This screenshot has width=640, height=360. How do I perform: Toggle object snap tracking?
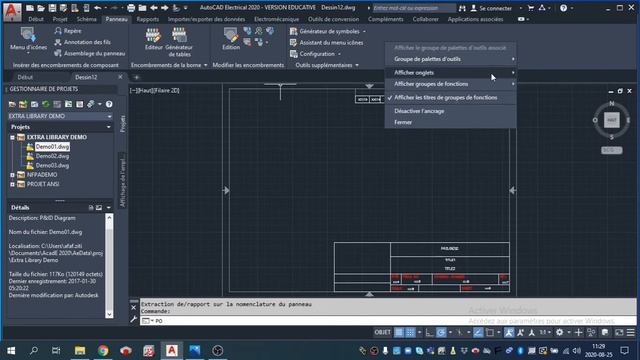pos(478,333)
